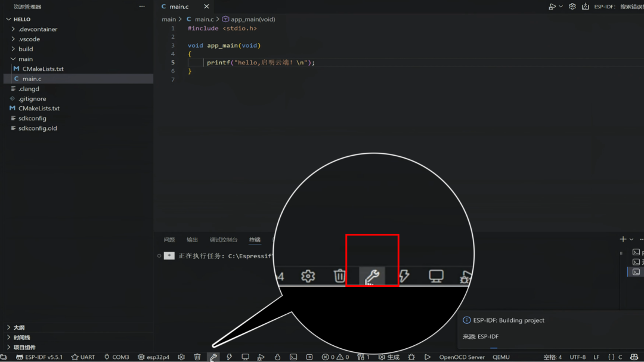644x362 pixels.
Task: Click the bug debug icon next to 生成
Action: (411, 357)
